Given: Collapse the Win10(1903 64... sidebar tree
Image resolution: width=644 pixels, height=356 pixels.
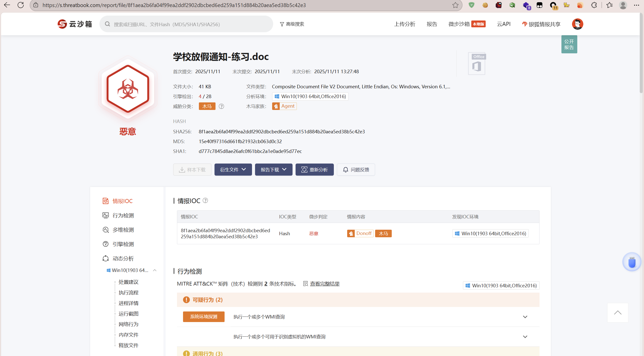Looking at the screenshot, I should (155, 270).
